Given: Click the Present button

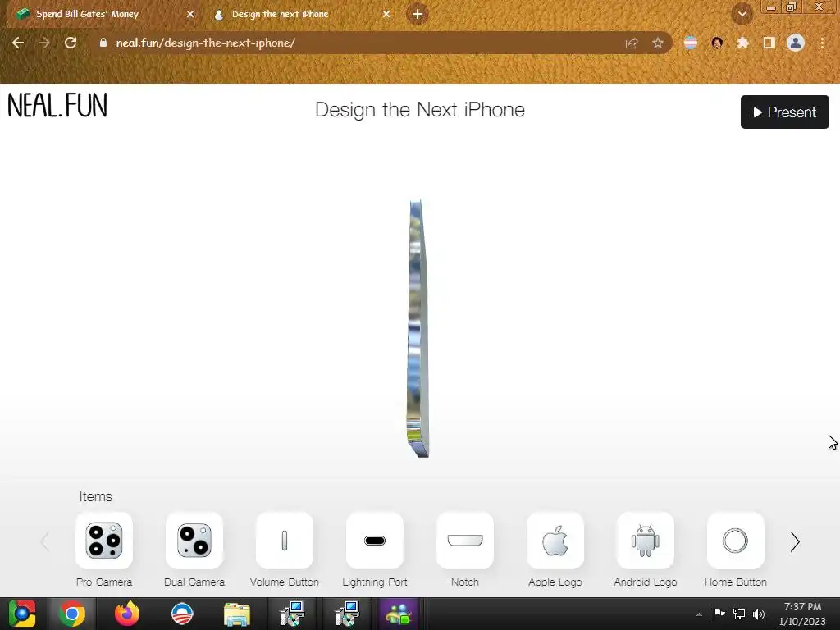Looking at the screenshot, I should 785,112.
